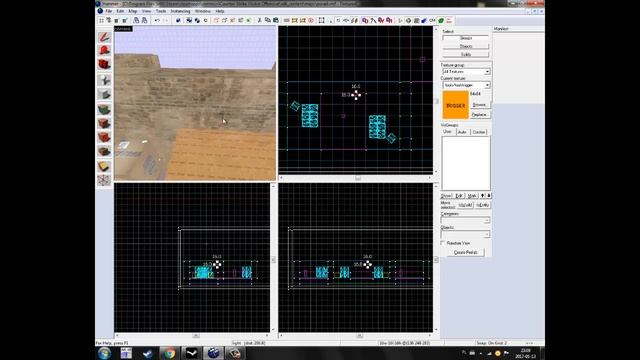This screenshot has width=640, height=360.
Task: Set select mode to Objects
Action: pos(466,46)
